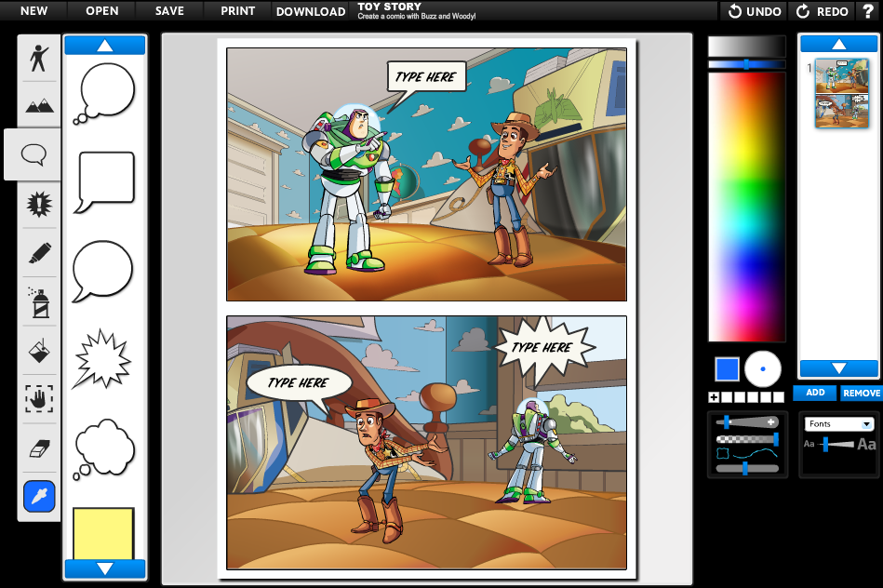Choose the hand selection tool
The height and width of the screenshot is (588, 883).
tap(39, 399)
